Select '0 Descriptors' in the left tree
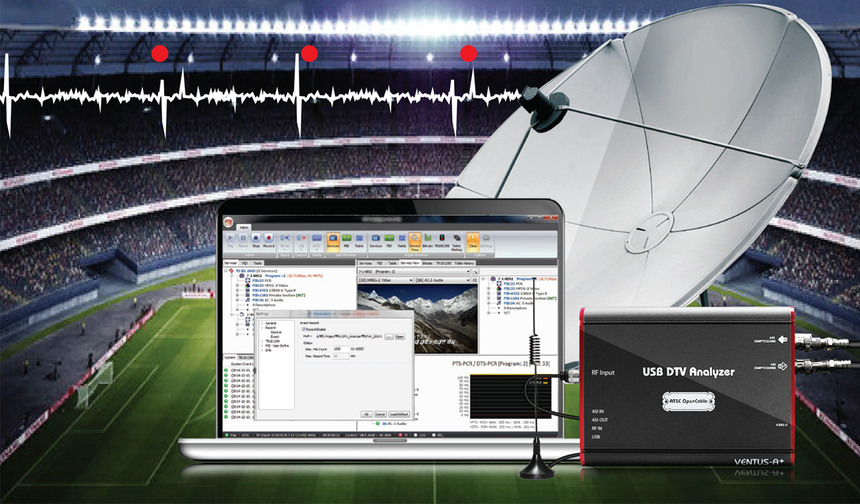 (x=264, y=305)
